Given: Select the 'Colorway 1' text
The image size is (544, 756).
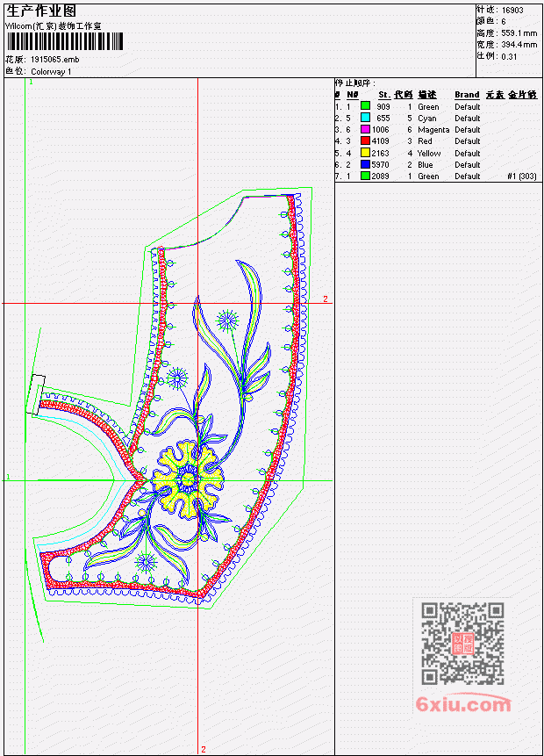Looking at the screenshot, I should [x=51, y=72].
